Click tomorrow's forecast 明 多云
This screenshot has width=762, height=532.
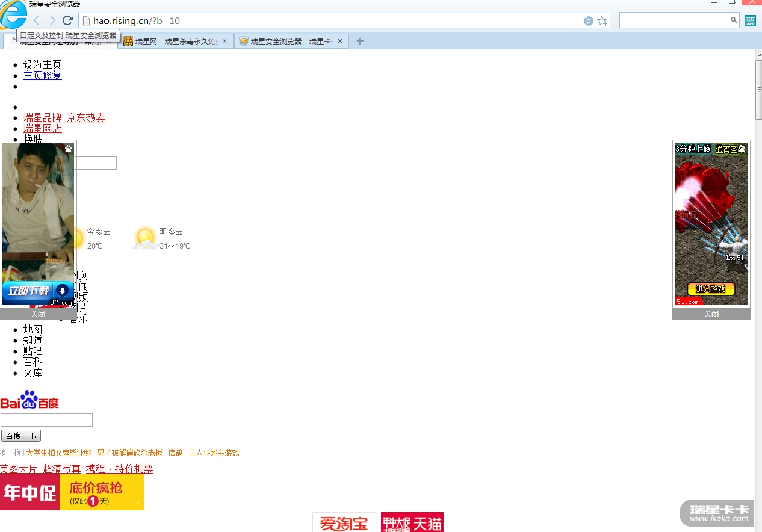coord(171,232)
